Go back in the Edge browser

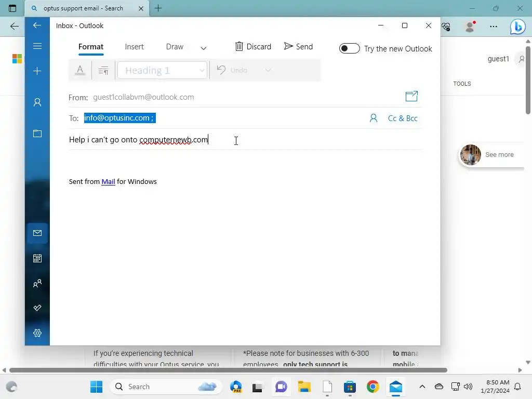click(x=14, y=26)
